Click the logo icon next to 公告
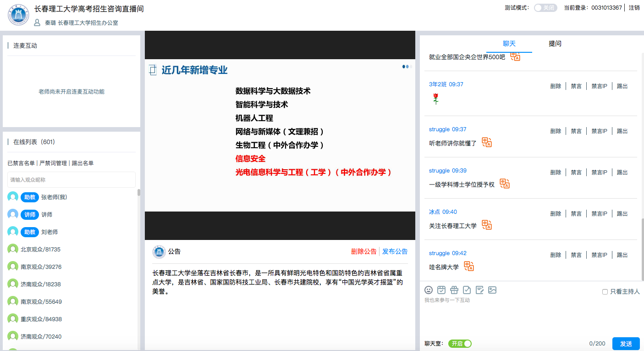The image size is (644, 351). pos(159,251)
